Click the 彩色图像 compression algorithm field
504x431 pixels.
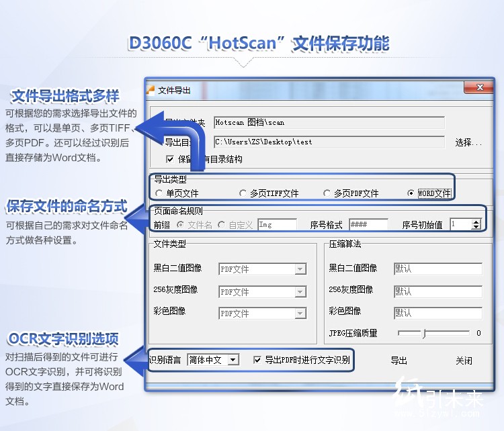[x=437, y=314]
